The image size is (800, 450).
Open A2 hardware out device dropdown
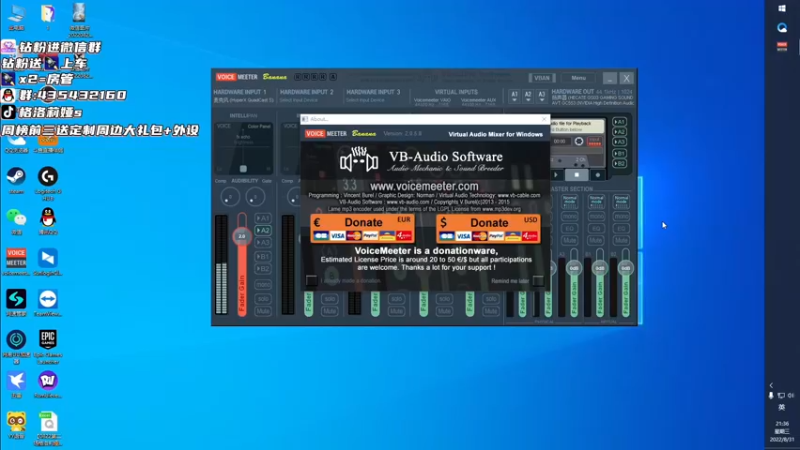[x=528, y=96]
